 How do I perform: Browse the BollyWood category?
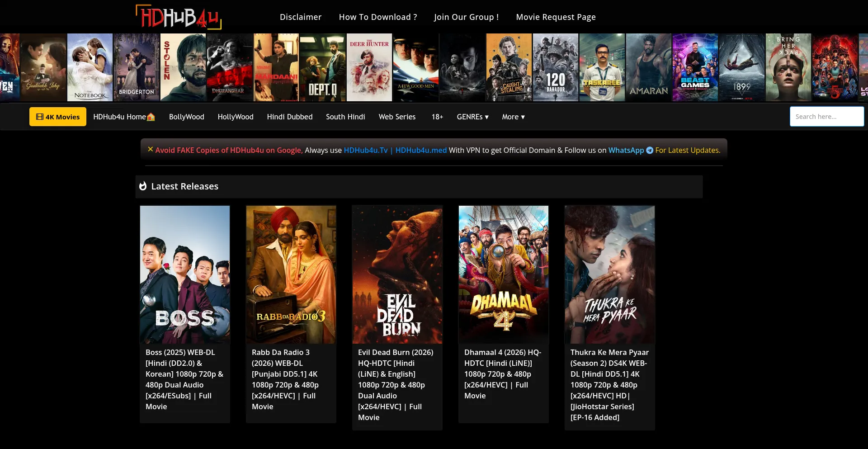click(x=187, y=117)
